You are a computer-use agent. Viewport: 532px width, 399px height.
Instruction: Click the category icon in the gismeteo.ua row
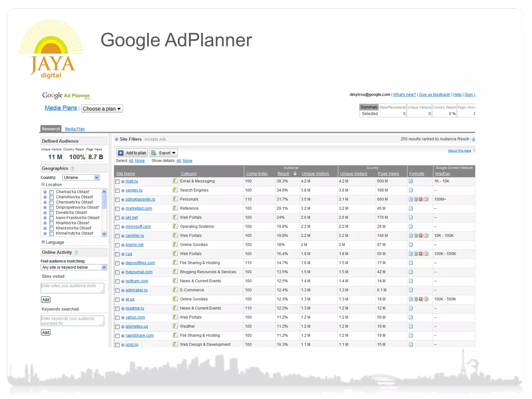[175, 326]
